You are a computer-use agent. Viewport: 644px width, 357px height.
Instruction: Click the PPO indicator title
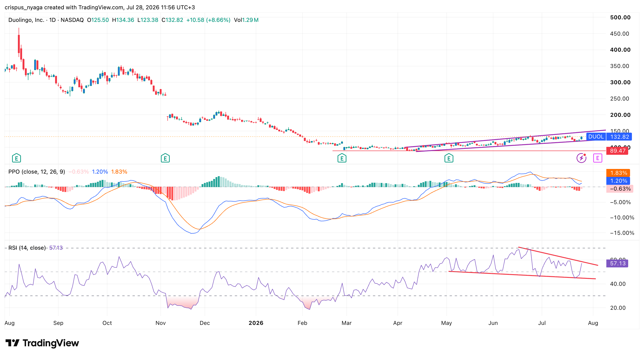point(37,172)
